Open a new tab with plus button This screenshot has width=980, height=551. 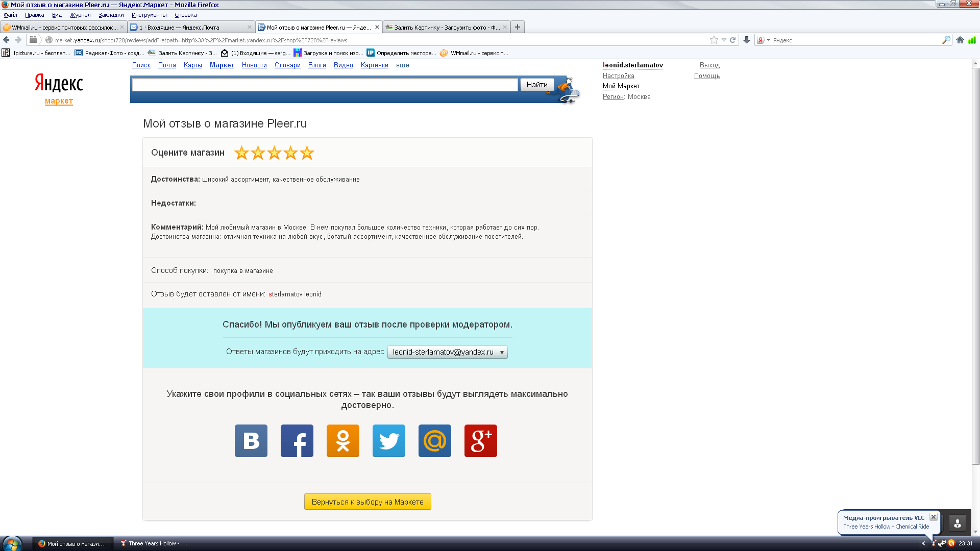(x=518, y=27)
